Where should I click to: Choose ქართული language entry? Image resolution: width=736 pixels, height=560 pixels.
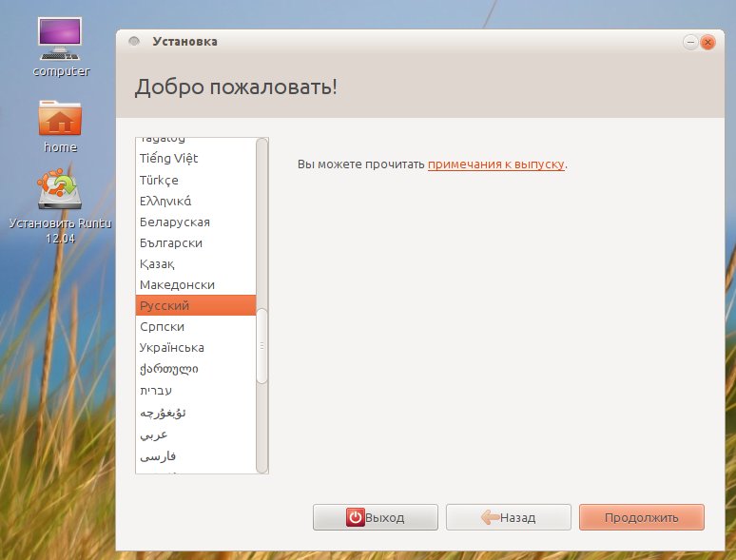196,369
